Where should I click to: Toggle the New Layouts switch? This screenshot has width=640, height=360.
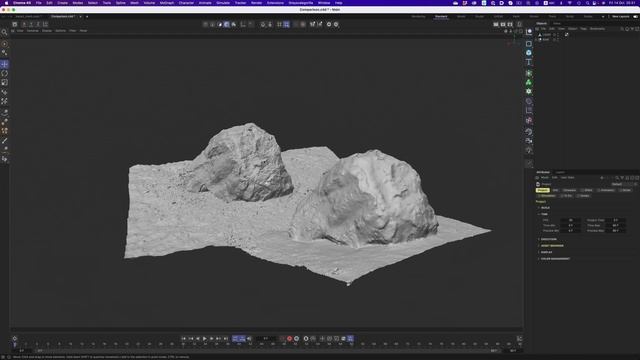[635, 17]
